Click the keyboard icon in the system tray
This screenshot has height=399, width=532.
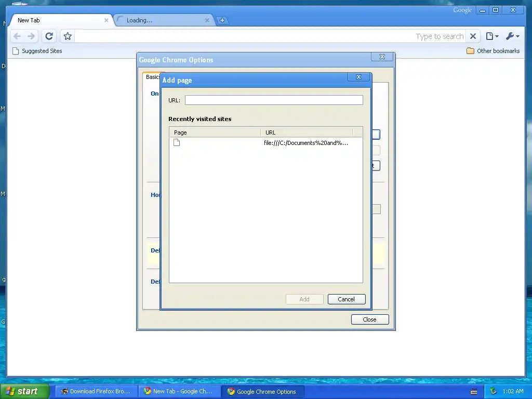(474, 392)
